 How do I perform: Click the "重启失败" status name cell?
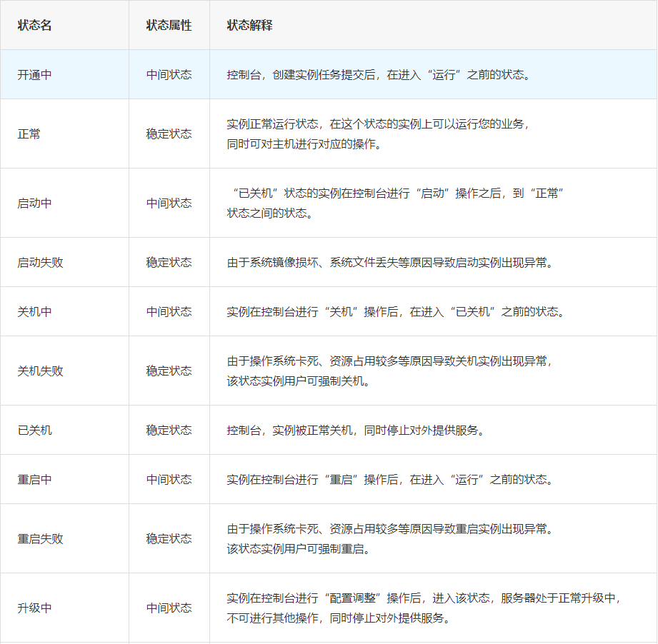[x=41, y=538]
